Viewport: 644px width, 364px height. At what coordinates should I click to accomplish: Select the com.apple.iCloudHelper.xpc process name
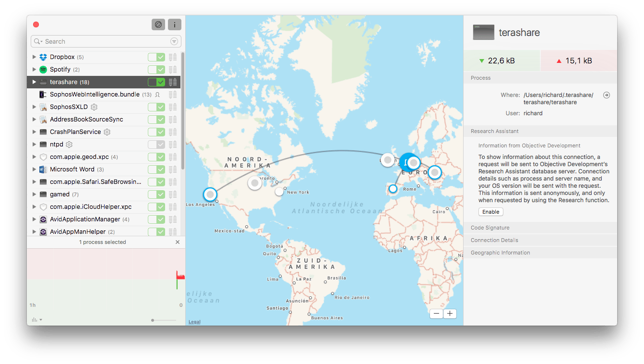[x=91, y=207]
